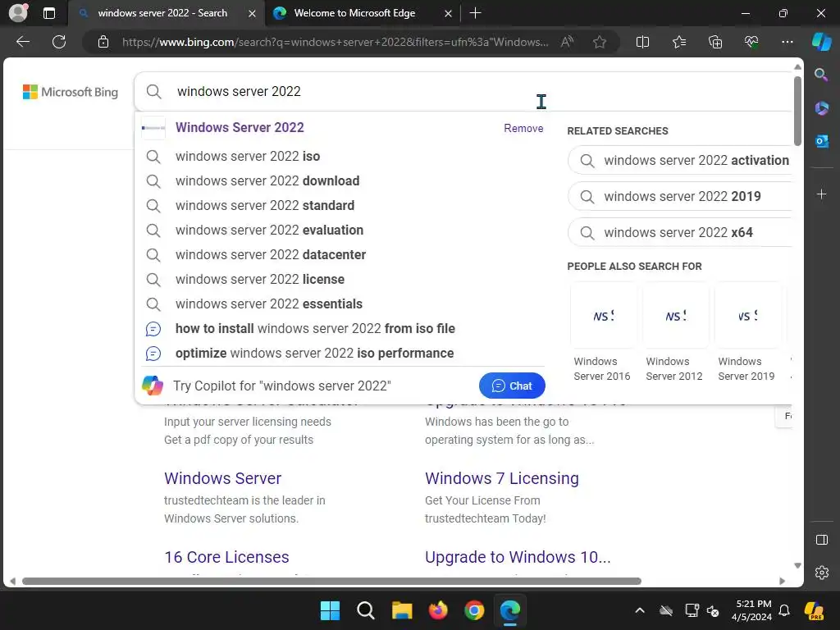840x630 pixels.
Task: Show hidden system tray icons
Action: 640,610
